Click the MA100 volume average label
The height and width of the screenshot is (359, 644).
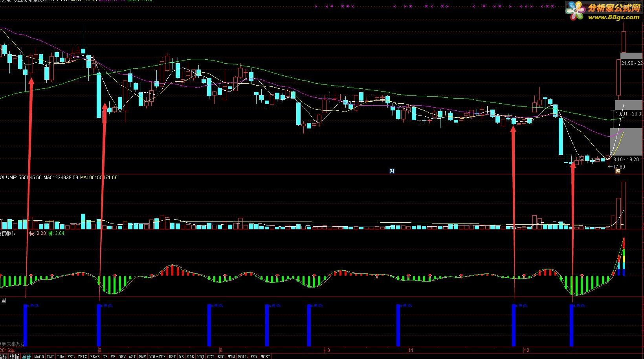[x=99, y=178]
